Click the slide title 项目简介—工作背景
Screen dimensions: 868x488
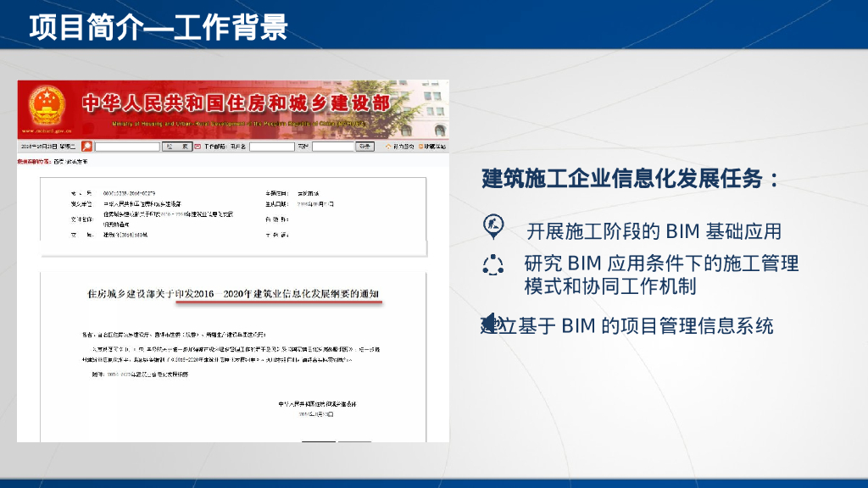click(159, 27)
